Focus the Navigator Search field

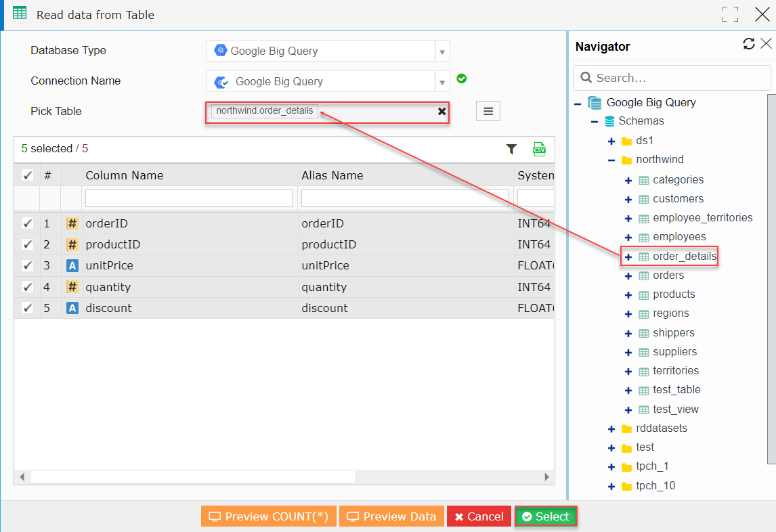672,78
